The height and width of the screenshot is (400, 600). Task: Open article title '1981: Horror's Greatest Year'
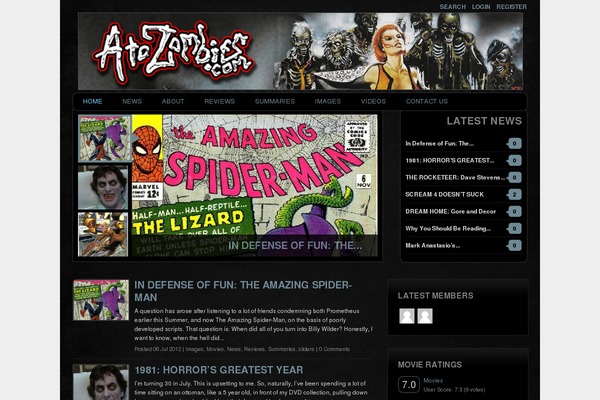218,370
